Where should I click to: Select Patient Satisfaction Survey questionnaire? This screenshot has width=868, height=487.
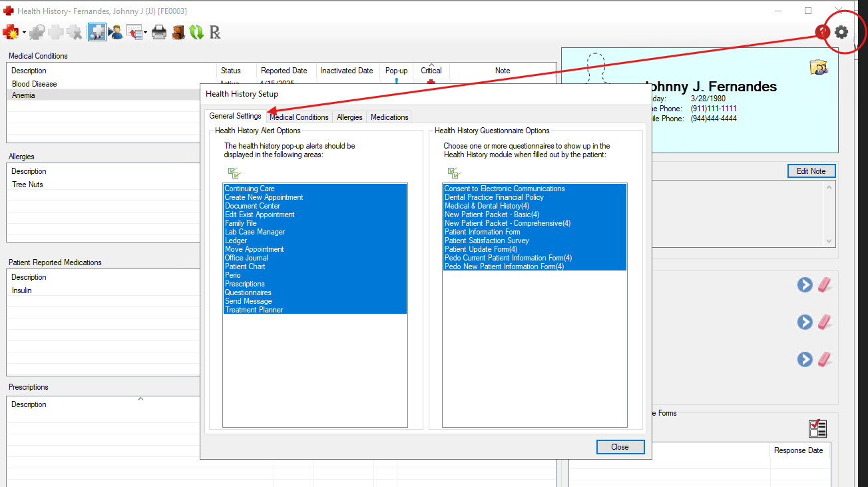(x=535, y=241)
